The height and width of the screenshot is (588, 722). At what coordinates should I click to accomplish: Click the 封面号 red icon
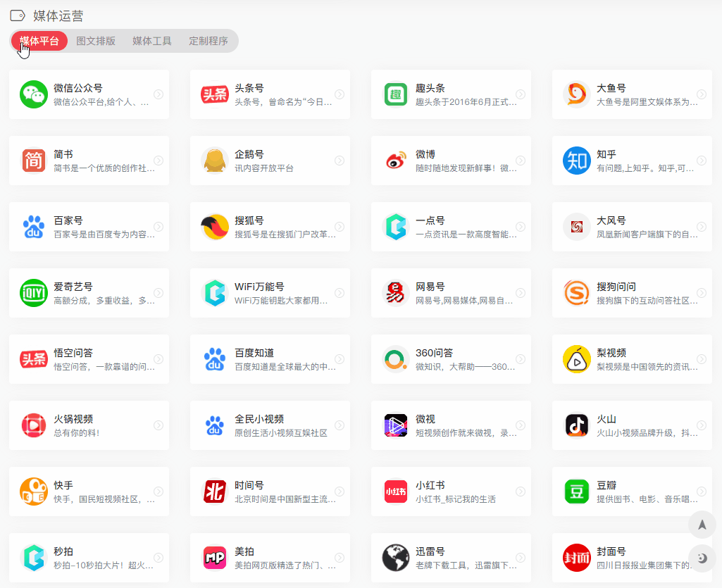[x=576, y=558]
